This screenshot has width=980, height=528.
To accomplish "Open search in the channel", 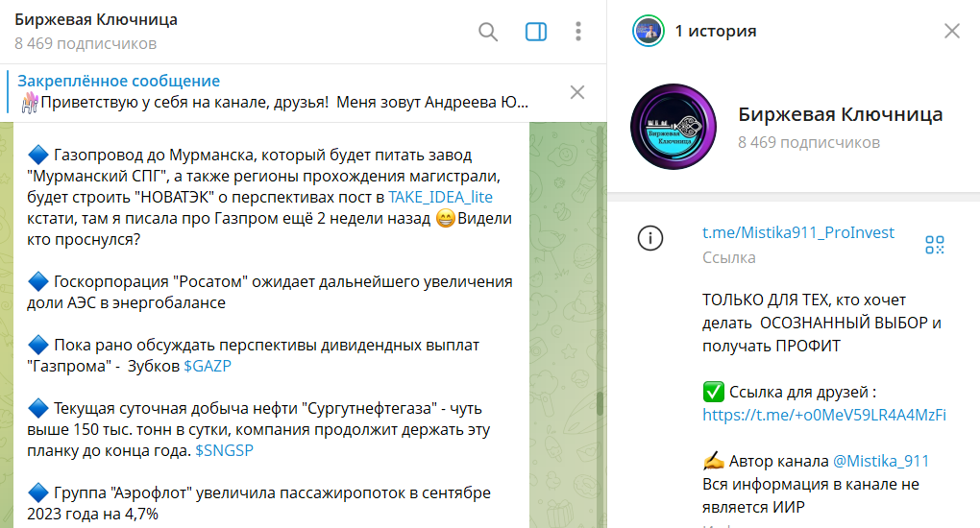I will (488, 32).
